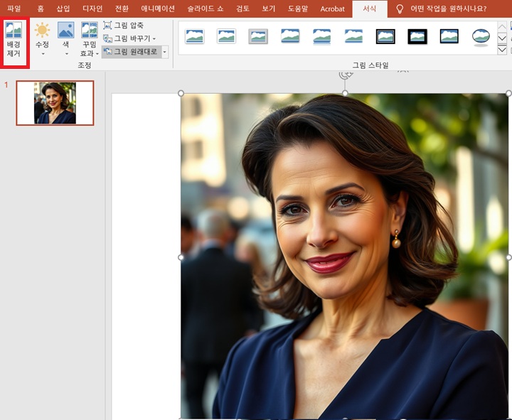Image resolution: width=512 pixels, height=420 pixels.
Task: Click the top-left resize handle of the picture
Action: pos(181,93)
